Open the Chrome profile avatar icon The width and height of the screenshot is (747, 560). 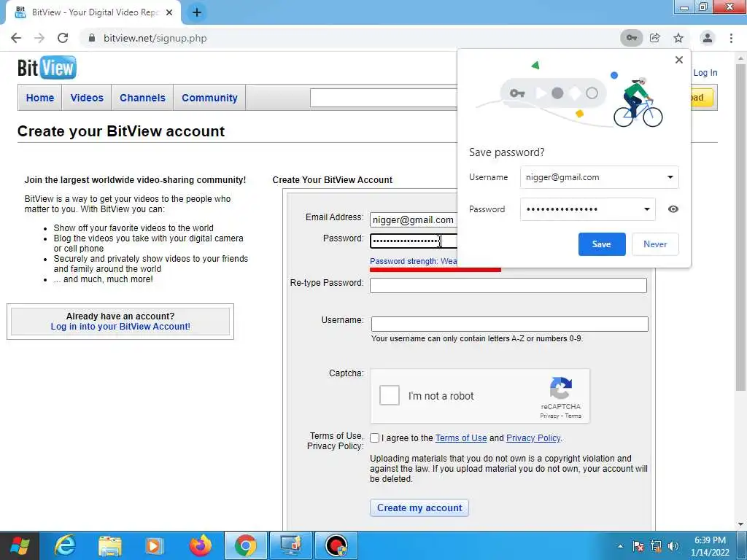click(x=708, y=38)
